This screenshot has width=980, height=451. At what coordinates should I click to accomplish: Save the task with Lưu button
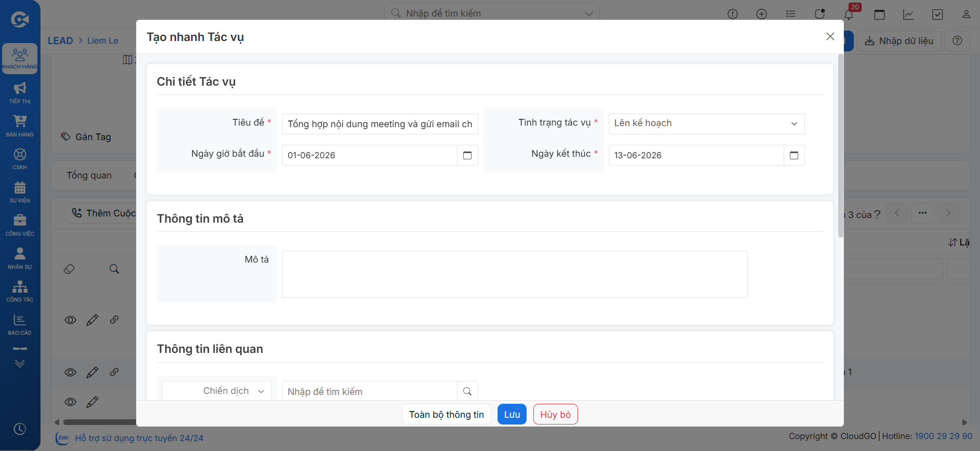(512, 414)
